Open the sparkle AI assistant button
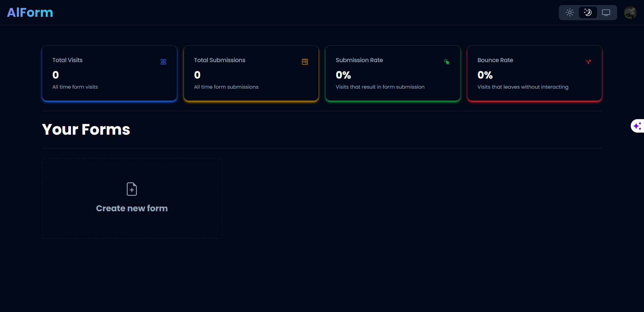Screen dimensions: 644x312 (x=637, y=126)
